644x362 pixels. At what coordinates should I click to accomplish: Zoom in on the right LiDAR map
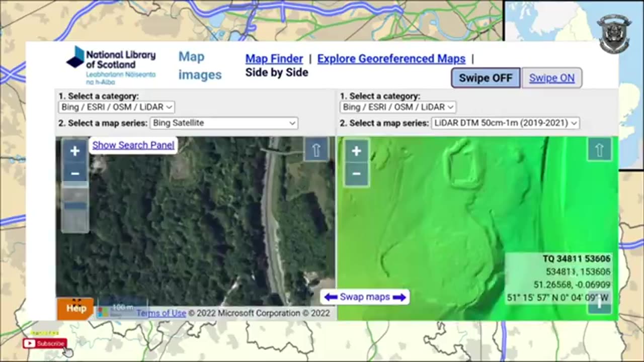click(356, 151)
